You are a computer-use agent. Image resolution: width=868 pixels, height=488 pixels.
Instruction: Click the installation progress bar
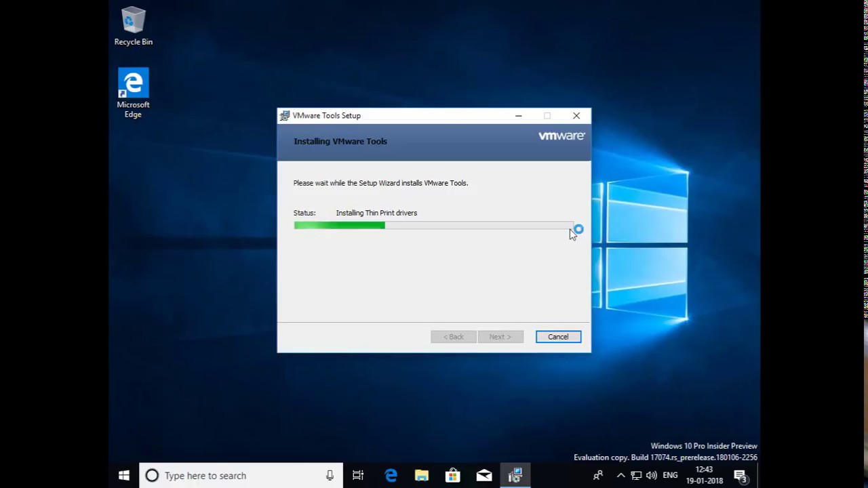click(433, 226)
